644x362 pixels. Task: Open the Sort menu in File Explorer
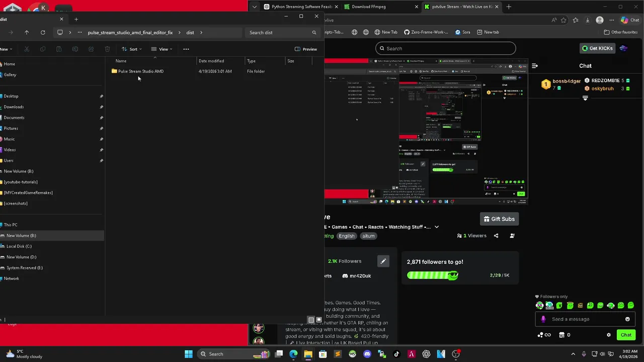pyautogui.click(x=131, y=49)
